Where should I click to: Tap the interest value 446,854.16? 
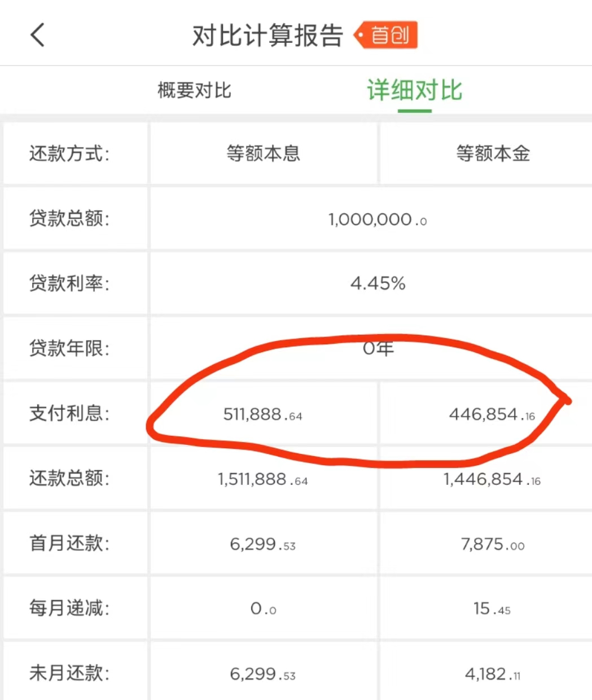pos(492,414)
